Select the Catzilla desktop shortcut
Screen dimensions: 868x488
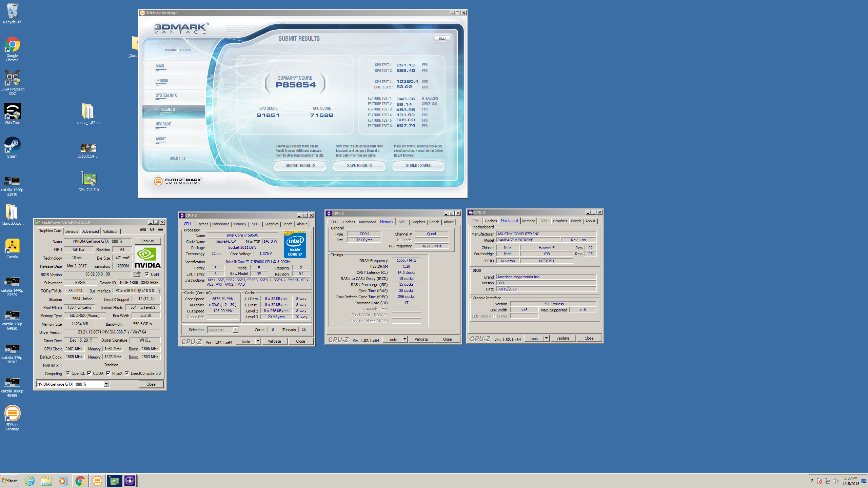click(12, 248)
